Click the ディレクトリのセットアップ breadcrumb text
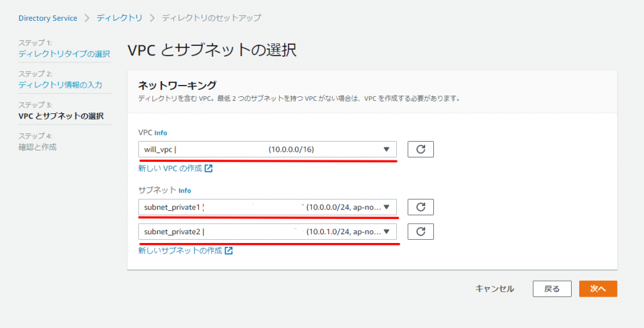 click(211, 18)
